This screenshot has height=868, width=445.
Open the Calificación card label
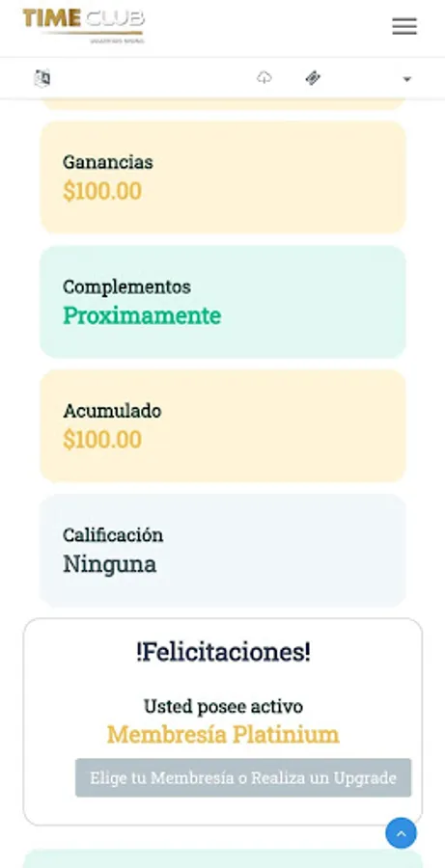[x=113, y=535]
